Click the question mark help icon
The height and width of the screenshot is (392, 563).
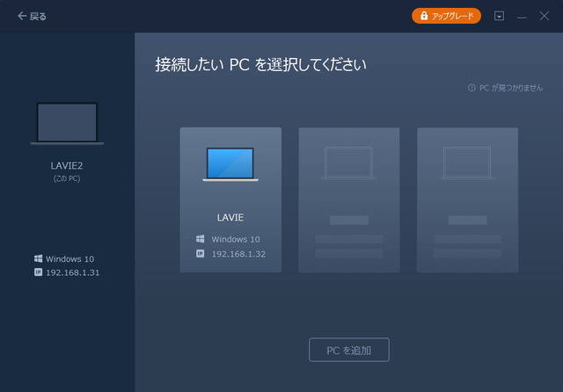tap(472, 88)
